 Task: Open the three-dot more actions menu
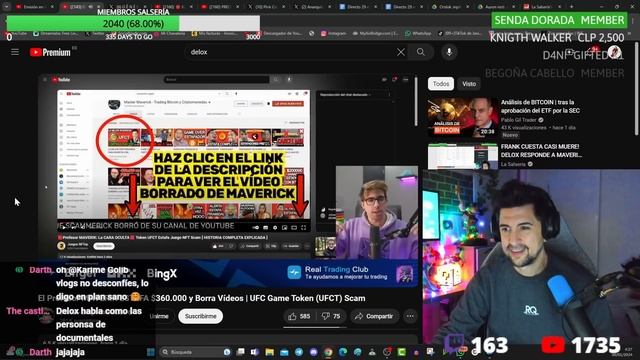click(x=410, y=316)
